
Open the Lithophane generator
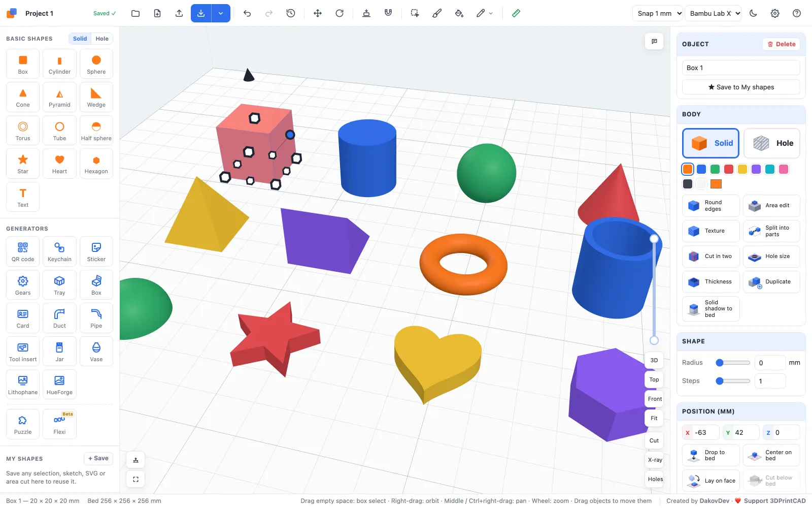[23, 385]
